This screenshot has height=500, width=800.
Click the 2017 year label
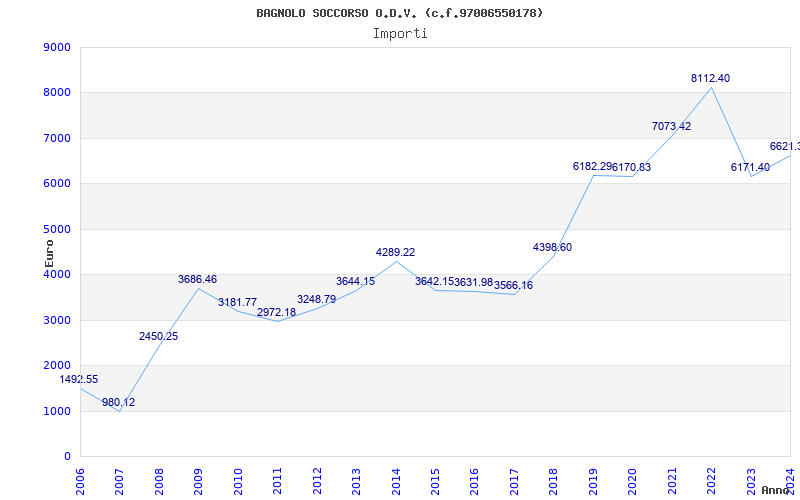[x=514, y=482]
